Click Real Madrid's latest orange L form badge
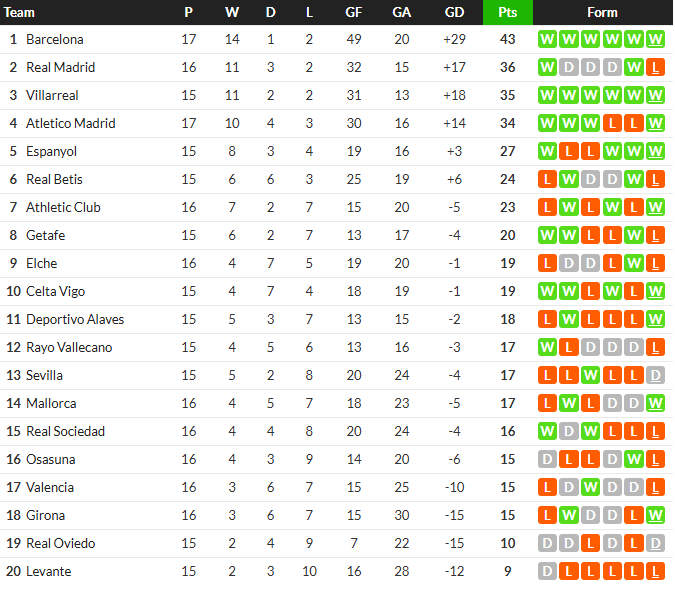Screen dimensions: 675x592 (655, 67)
